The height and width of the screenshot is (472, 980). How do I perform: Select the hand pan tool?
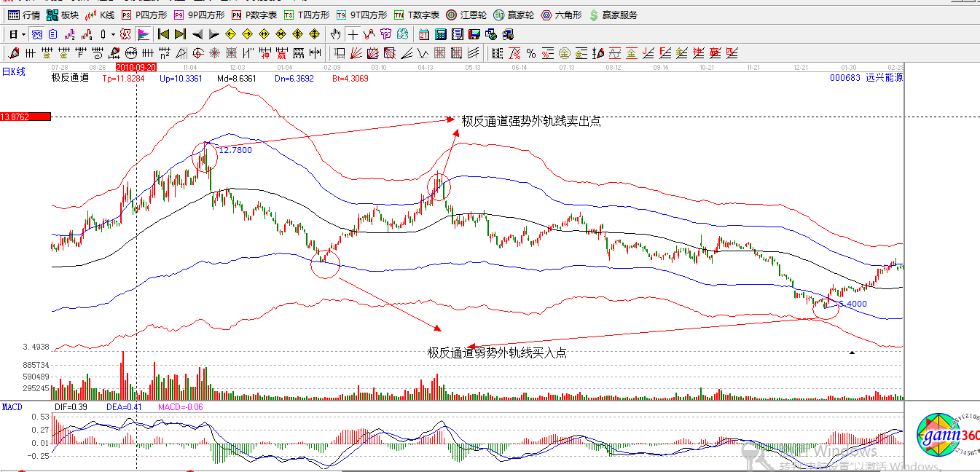(335, 34)
